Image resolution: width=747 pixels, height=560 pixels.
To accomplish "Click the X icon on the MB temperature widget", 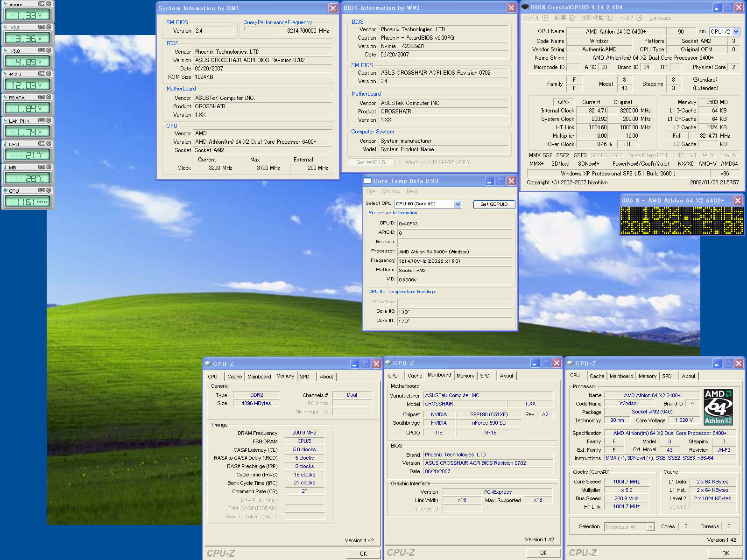I will 49,167.
